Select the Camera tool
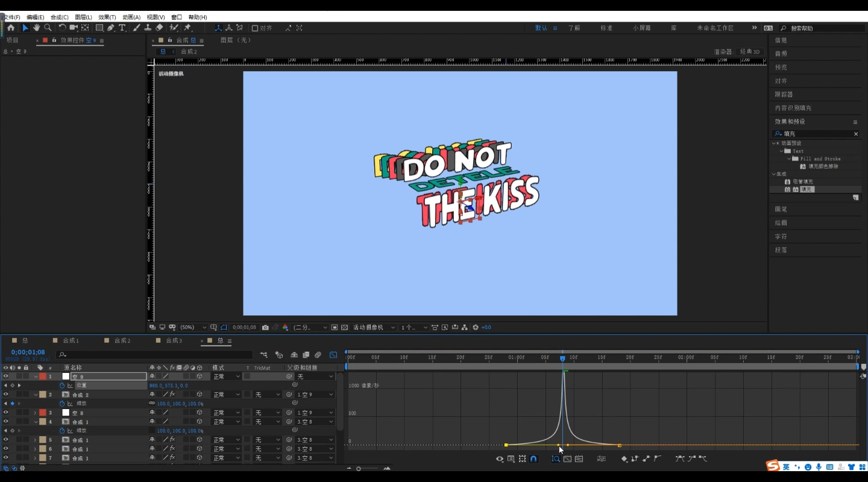The width and height of the screenshot is (868, 482). pyautogui.click(x=74, y=28)
